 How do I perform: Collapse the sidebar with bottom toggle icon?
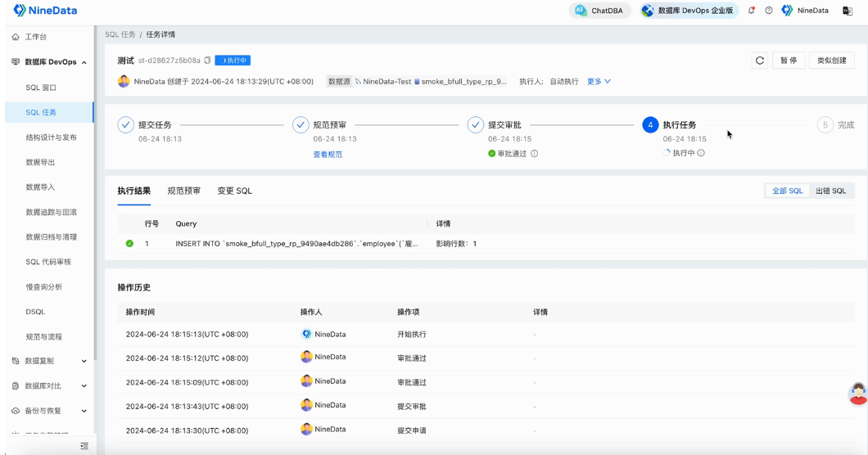point(84,446)
